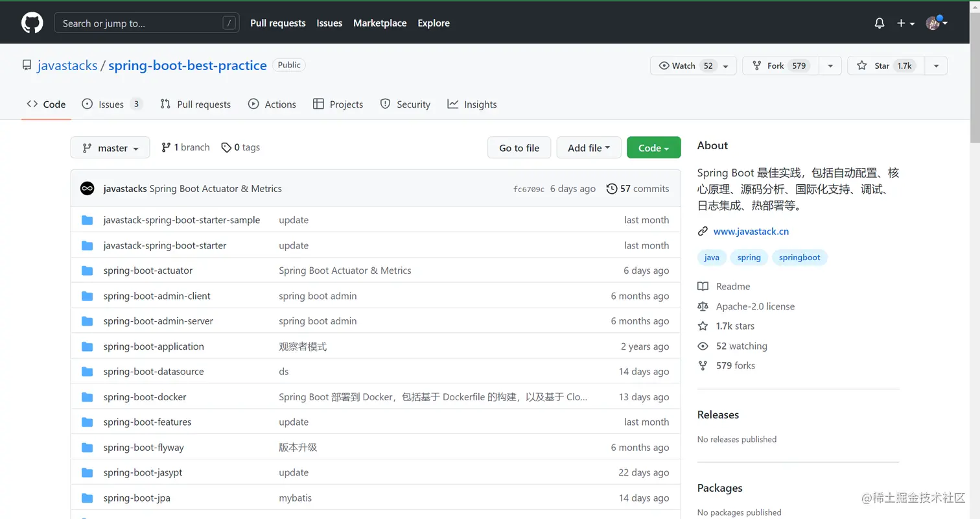Click the javastacks committer avatar icon

tap(87, 189)
